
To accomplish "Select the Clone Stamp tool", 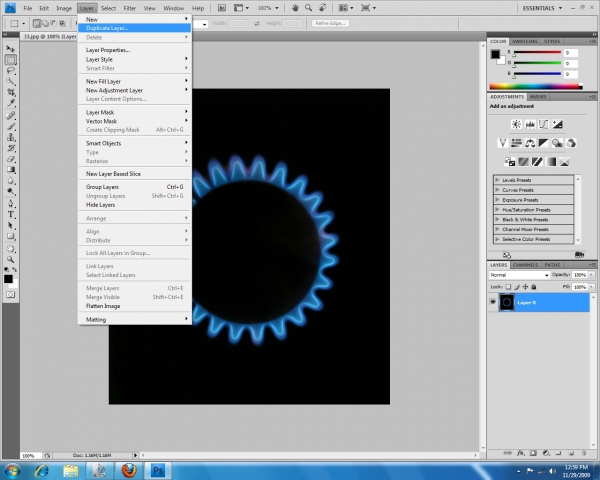I will [x=11, y=137].
